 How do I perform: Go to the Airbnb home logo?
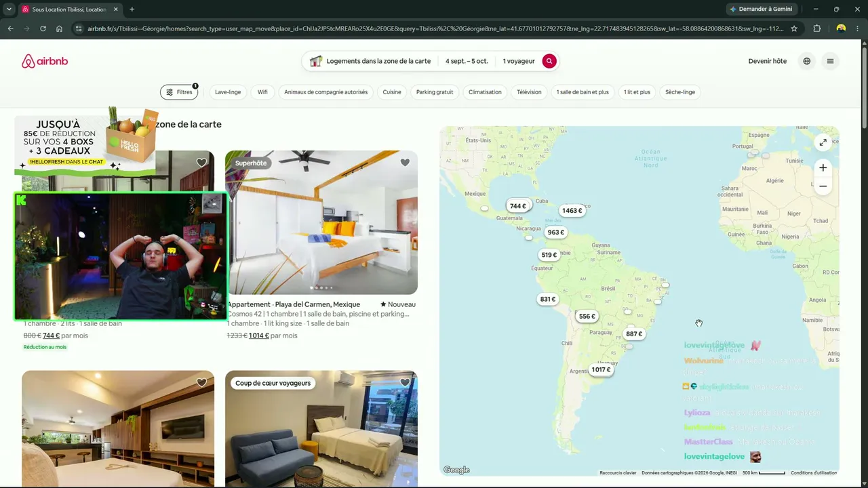pos(45,61)
